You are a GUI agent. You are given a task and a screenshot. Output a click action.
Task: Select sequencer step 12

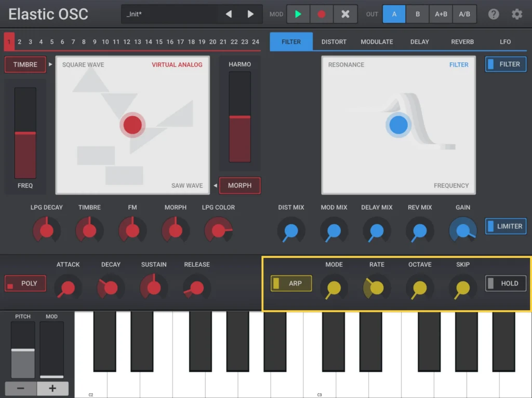pyautogui.click(x=127, y=42)
